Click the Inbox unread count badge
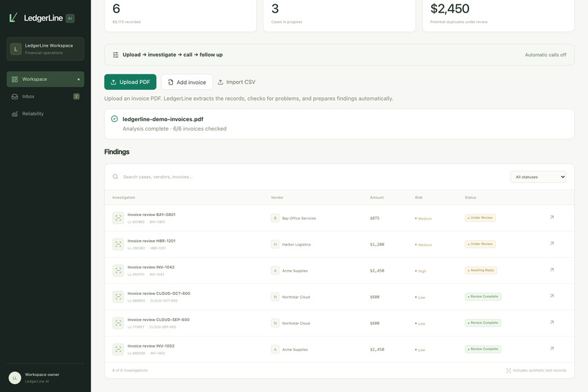The height and width of the screenshot is (392, 588). pyautogui.click(x=76, y=96)
